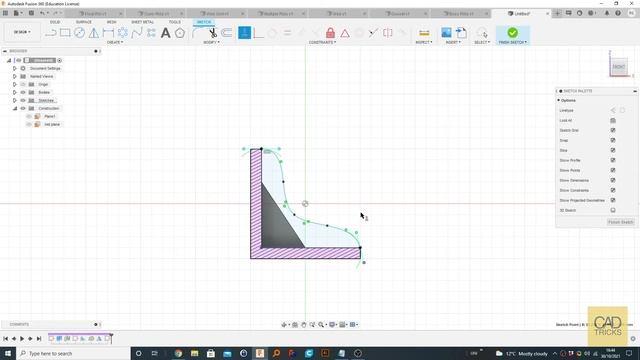This screenshot has height=360, width=640.
Task: Toggle the Slice checkbox
Action: tap(613, 150)
